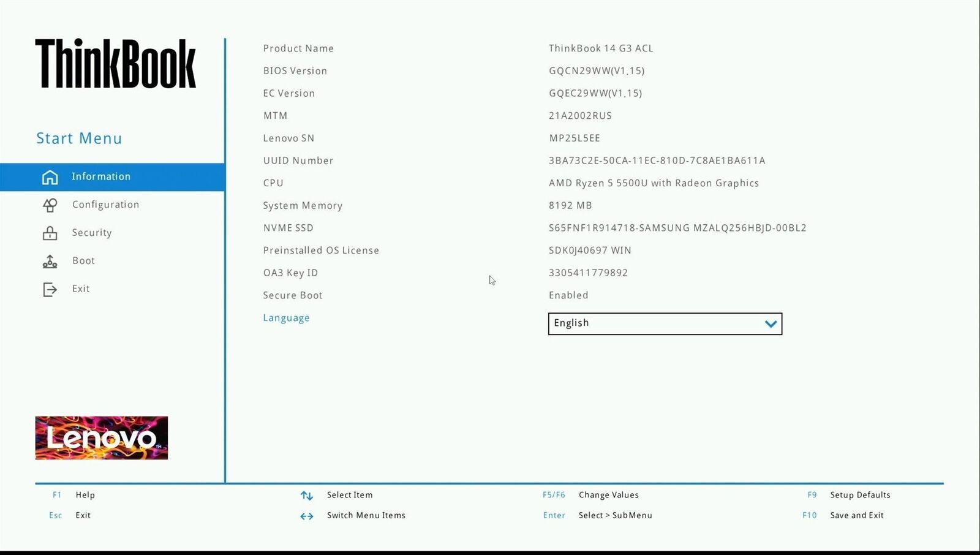Click the UUID Number label
The width and height of the screenshot is (980, 555).
(298, 160)
